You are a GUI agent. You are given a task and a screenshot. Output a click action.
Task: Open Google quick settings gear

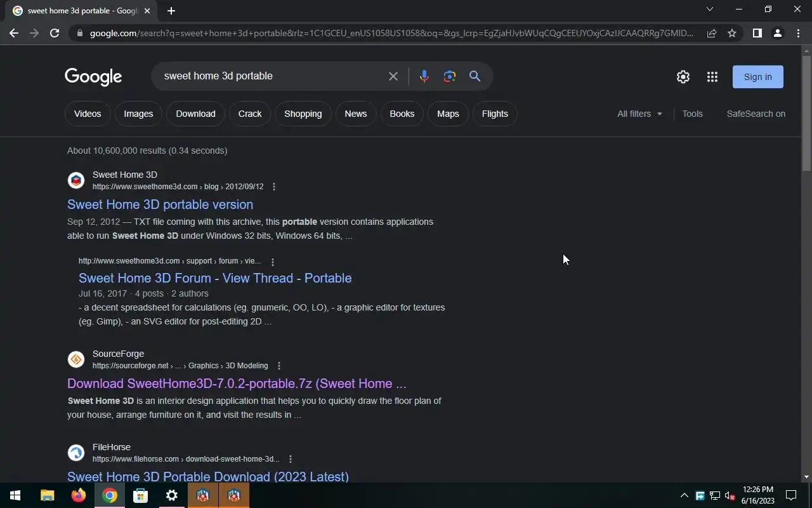683,77
